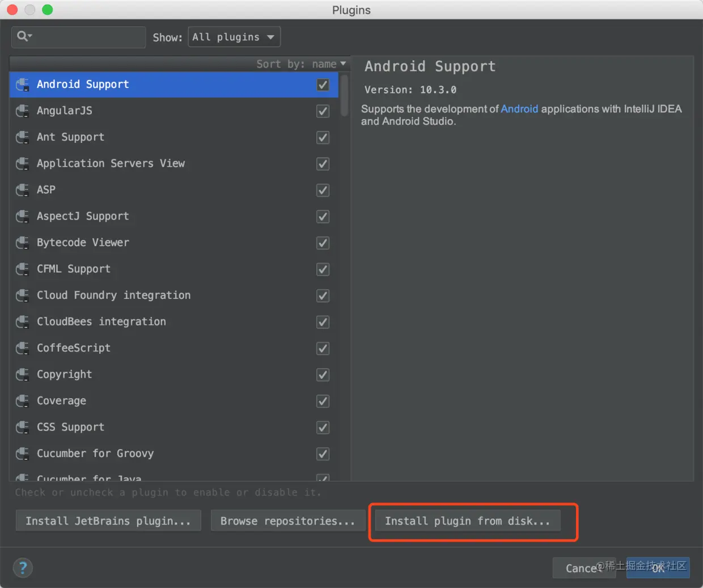Click the plugin icon beside Coverage
Image resolution: width=703 pixels, height=588 pixels.
pyautogui.click(x=23, y=401)
